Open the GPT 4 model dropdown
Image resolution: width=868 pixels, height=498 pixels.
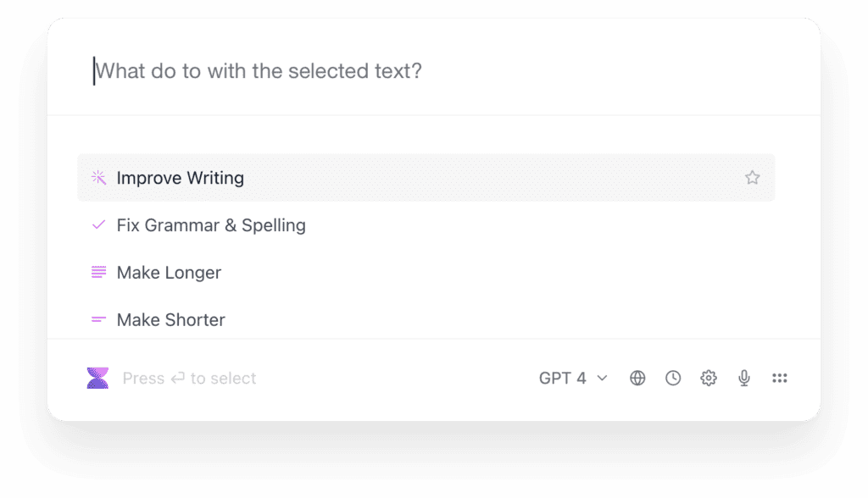pos(574,378)
